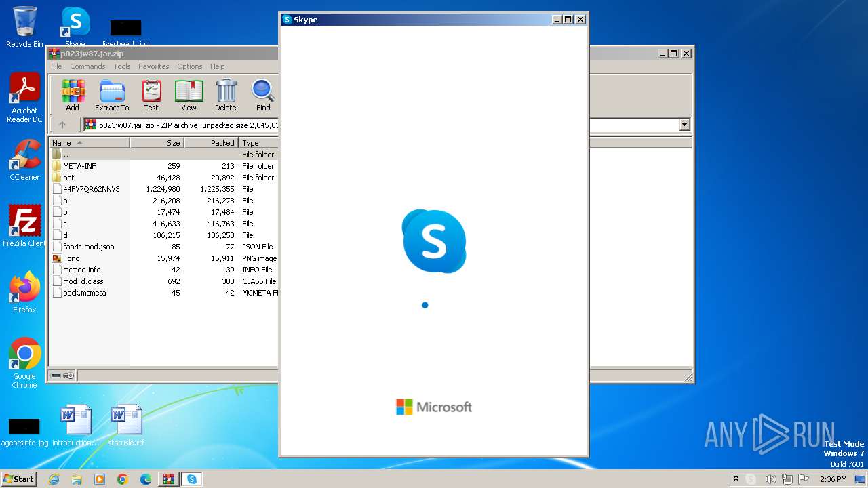868x488 pixels.
Task: Select l.png in the archive list
Action: click(x=163, y=258)
